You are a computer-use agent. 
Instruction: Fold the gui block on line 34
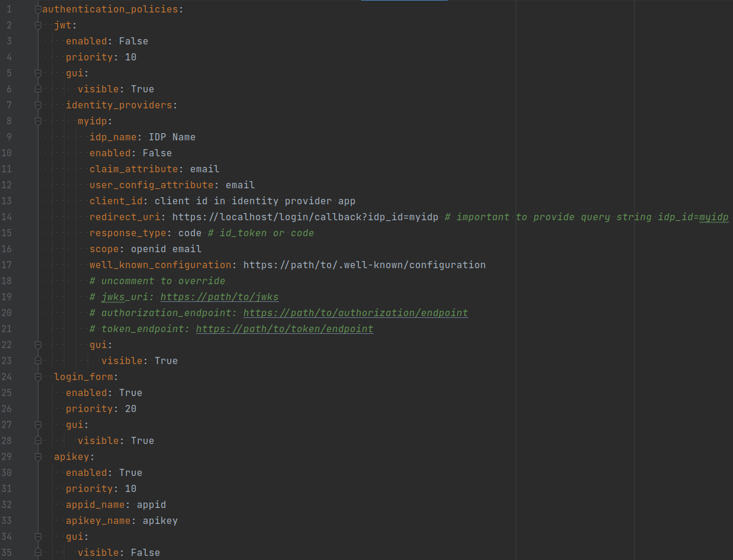(38, 537)
